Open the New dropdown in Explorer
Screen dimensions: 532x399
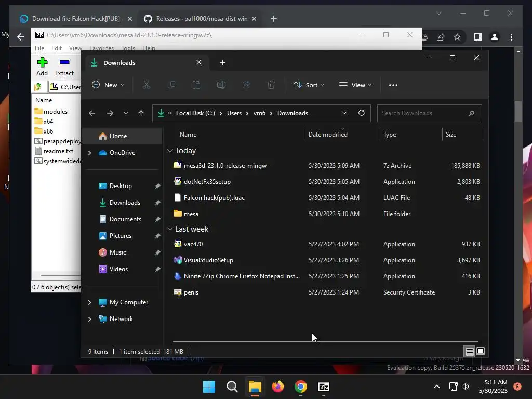click(108, 85)
